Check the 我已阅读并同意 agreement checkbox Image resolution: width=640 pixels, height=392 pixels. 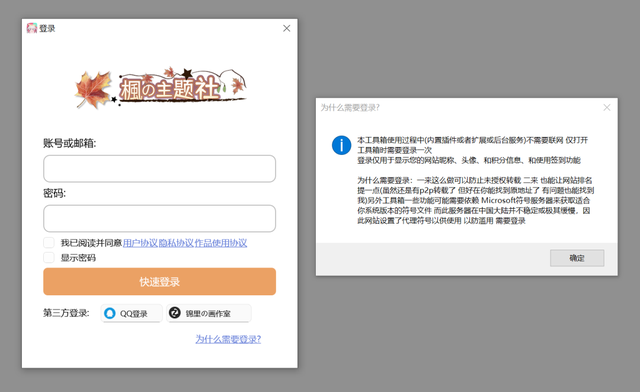49,243
